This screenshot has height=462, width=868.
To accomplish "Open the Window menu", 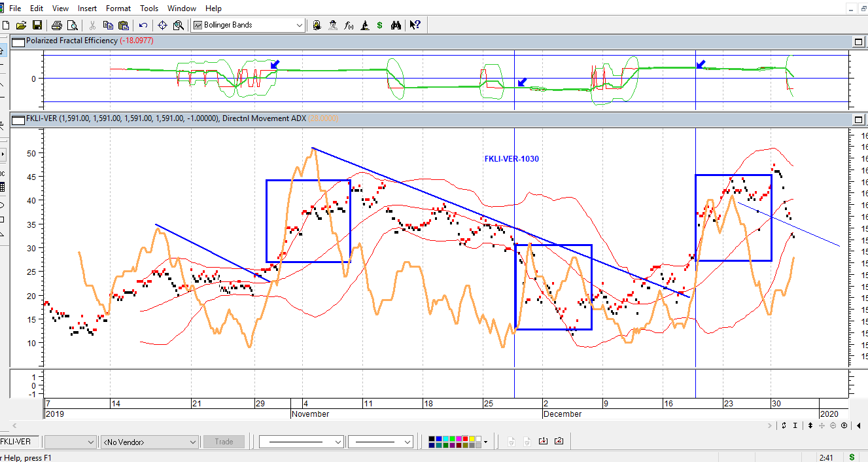I will tap(181, 9).
